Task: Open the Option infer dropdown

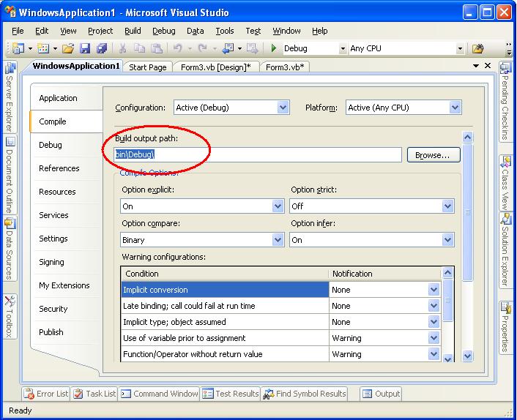Action: tap(447, 240)
